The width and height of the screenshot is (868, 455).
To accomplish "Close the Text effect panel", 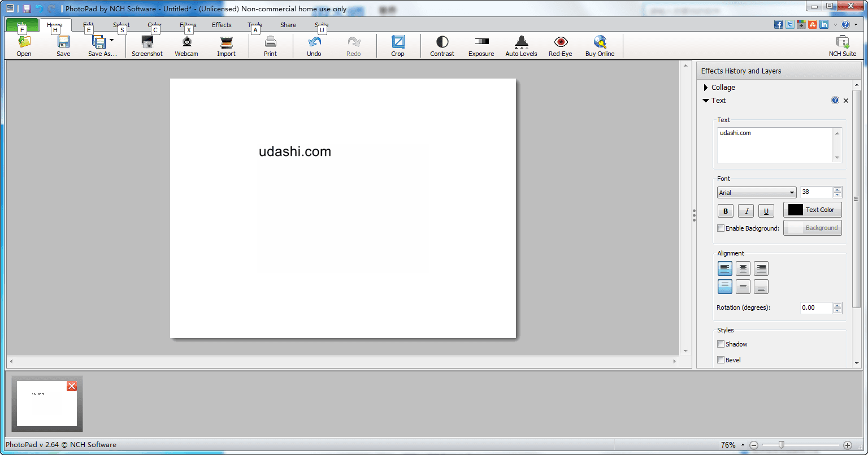I will (x=846, y=101).
